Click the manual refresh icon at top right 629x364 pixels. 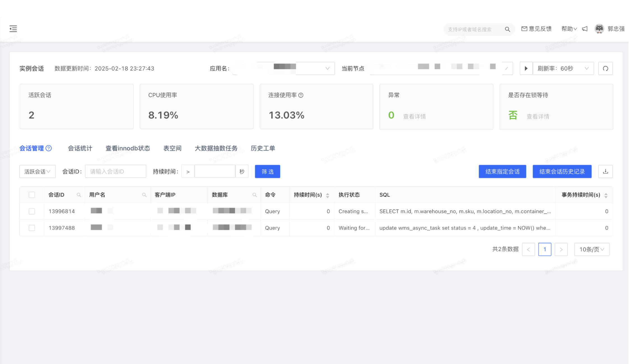605,68
